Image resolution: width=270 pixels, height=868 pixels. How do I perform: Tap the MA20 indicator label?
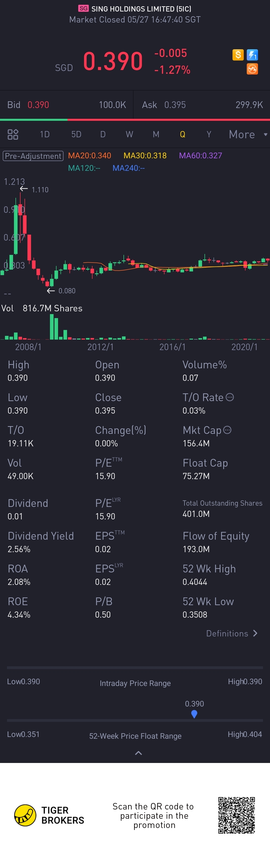(x=89, y=156)
